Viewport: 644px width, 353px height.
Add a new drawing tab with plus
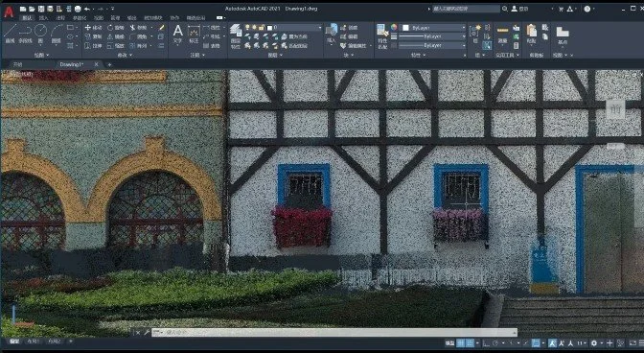(x=109, y=64)
